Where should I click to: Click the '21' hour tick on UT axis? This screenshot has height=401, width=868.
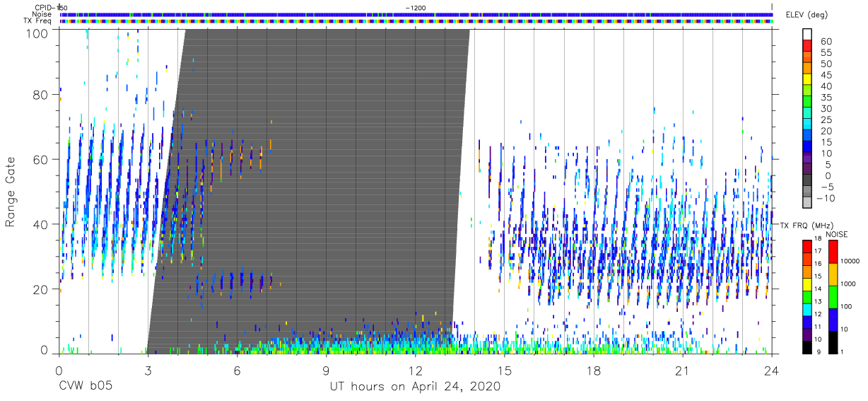click(x=683, y=370)
